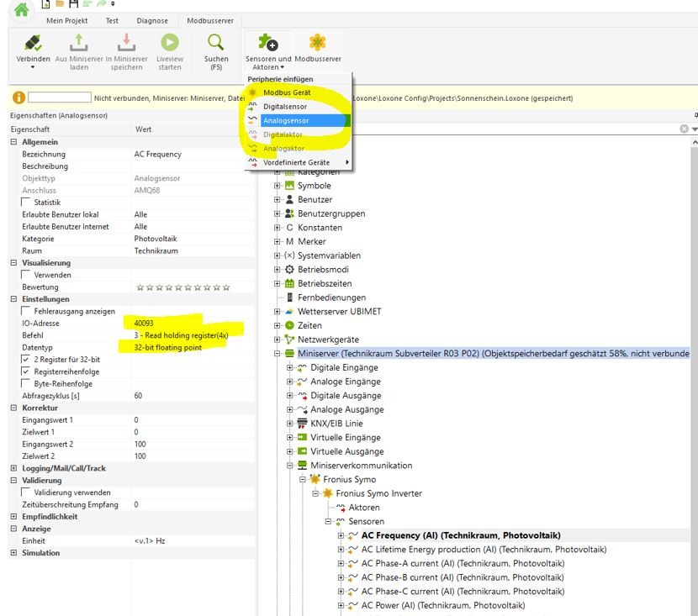
Task: Toggle the Registerreihenfolge checkbox
Action: point(26,371)
